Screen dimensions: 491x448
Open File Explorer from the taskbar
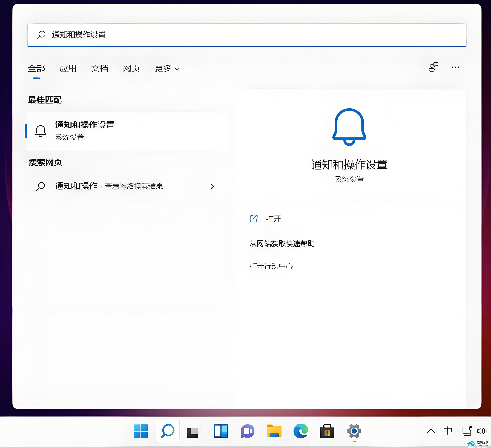(x=274, y=431)
